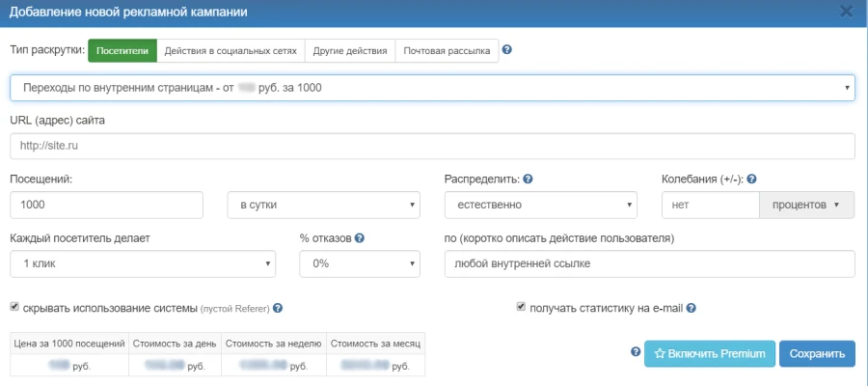Click help icon left of Включить Premium
Image resolution: width=868 pixels, height=386 pixels.
636,352
